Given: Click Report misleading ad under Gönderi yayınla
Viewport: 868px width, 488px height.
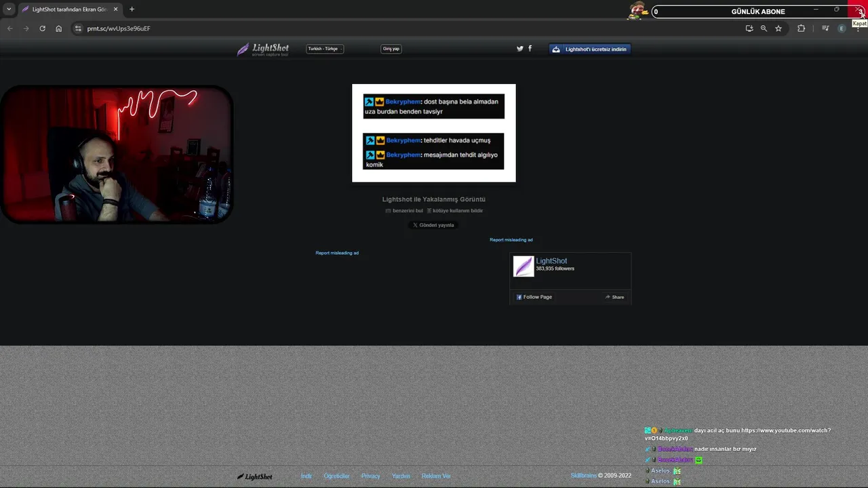Looking at the screenshot, I should pos(337,253).
